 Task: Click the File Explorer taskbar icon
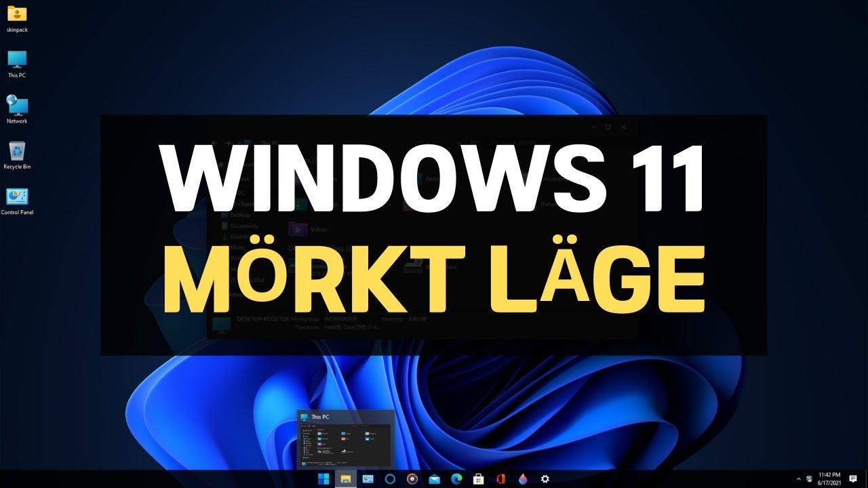346,479
